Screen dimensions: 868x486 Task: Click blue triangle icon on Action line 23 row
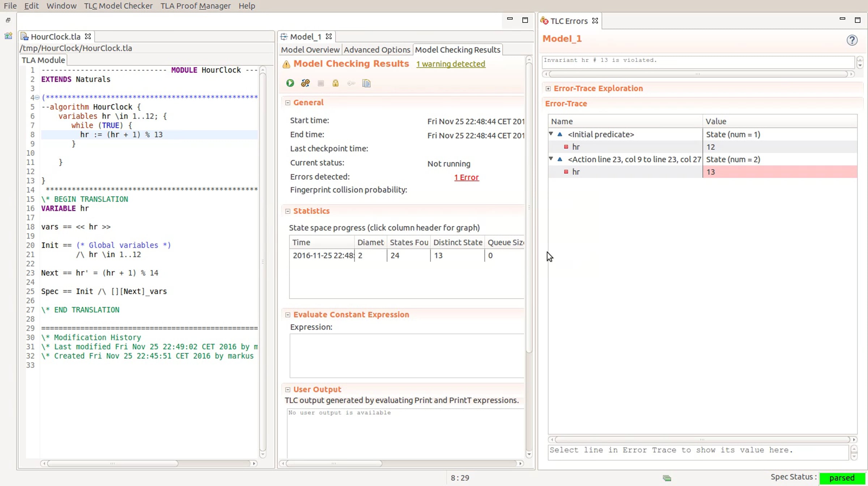[x=560, y=159]
